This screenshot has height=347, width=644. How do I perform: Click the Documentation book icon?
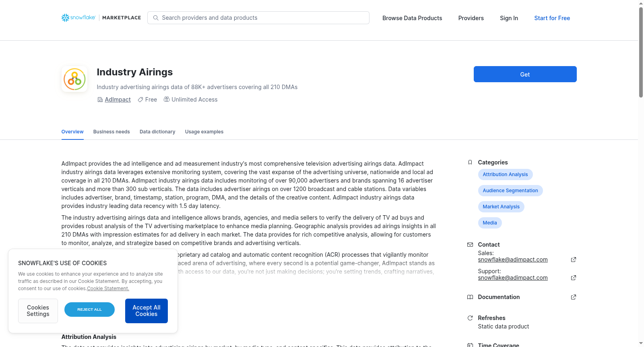point(470,297)
